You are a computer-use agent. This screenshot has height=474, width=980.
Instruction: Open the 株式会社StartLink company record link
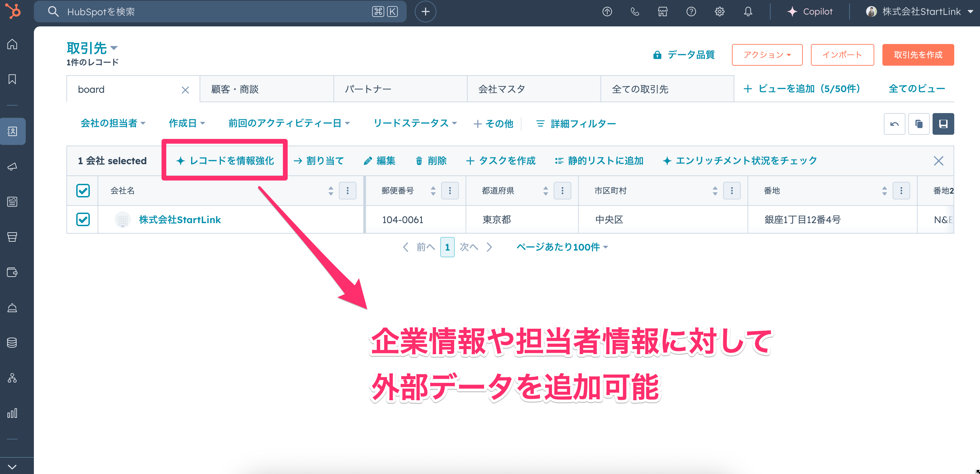[x=180, y=220]
